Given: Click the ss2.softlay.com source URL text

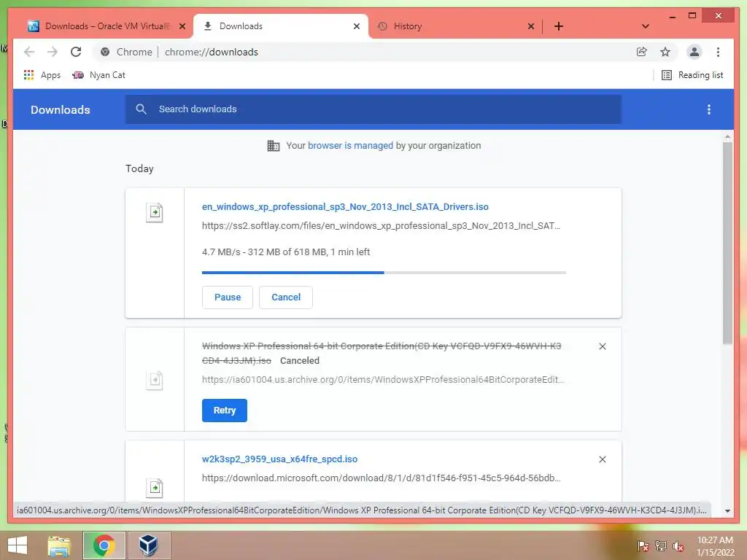Looking at the screenshot, I should [x=381, y=226].
